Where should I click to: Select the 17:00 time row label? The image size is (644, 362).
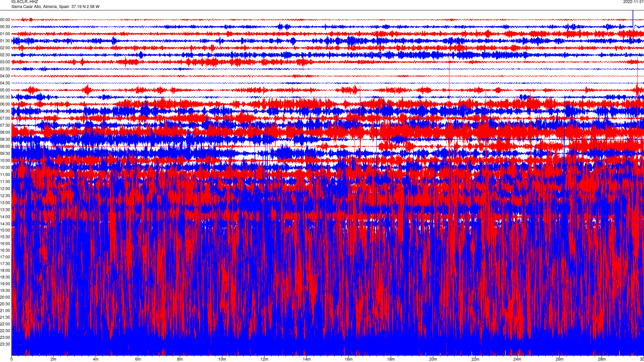point(5,257)
